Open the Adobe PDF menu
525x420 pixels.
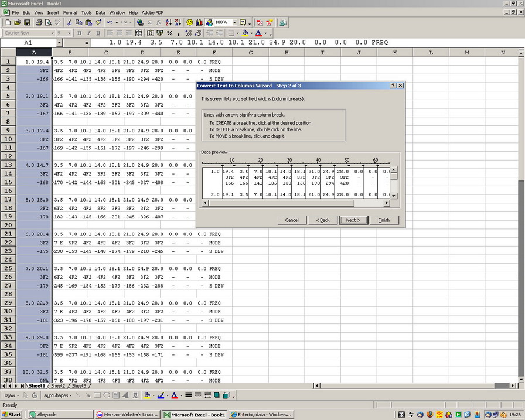click(152, 13)
